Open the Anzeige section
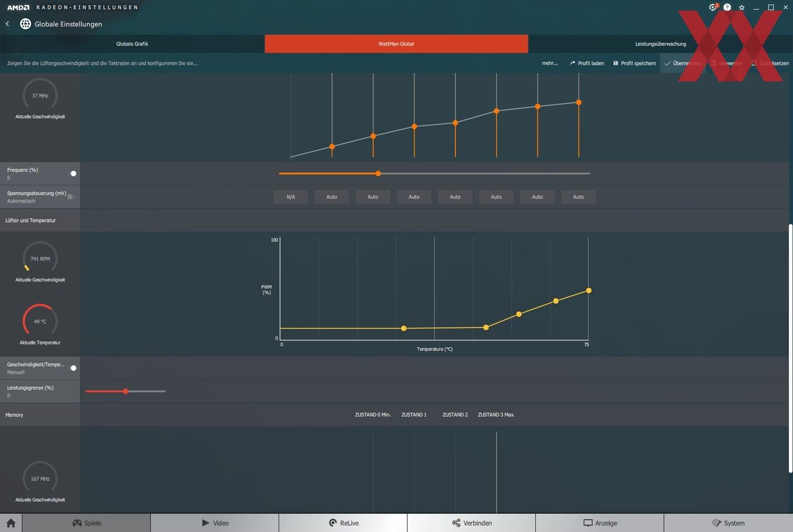 tap(599, 523)
